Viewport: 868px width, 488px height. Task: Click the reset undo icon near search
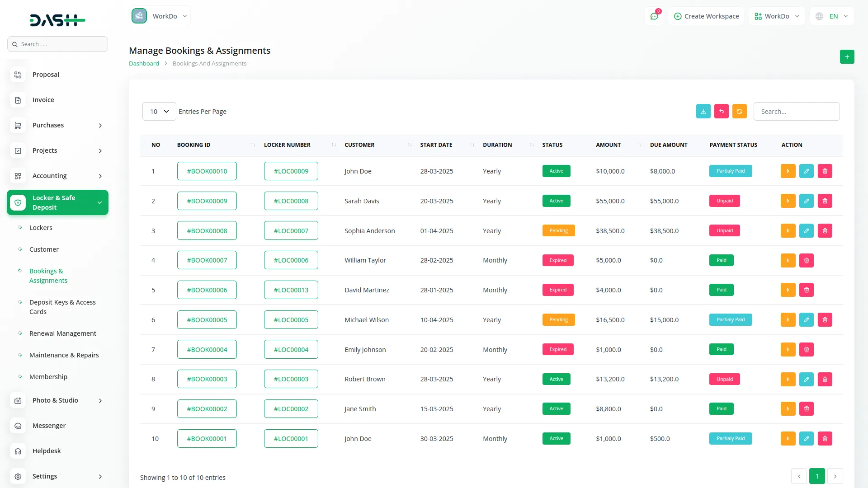721,111
